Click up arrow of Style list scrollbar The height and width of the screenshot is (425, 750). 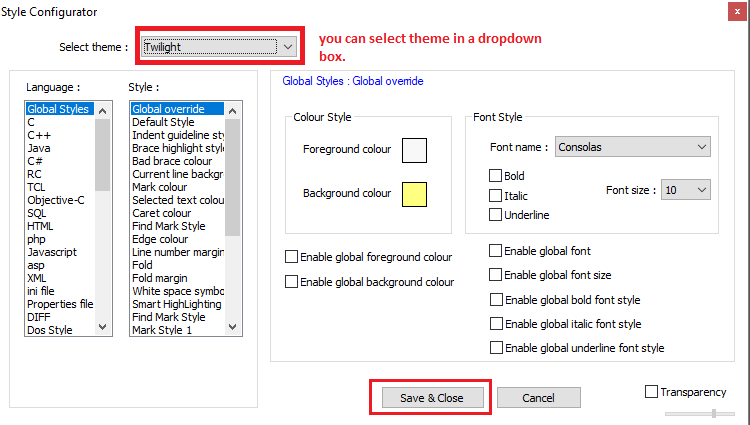(x=232, y=111)
